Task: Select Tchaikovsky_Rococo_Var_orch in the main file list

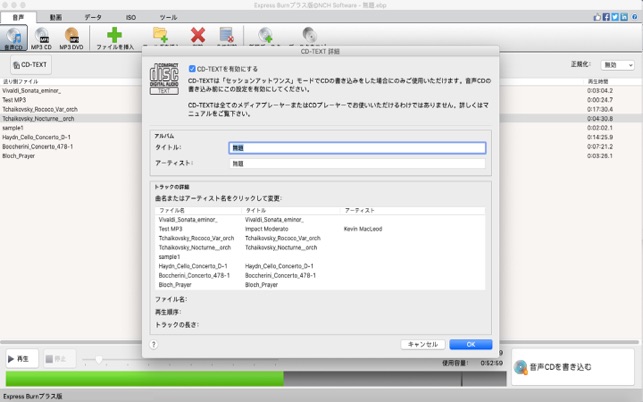Action: [40, 109]
